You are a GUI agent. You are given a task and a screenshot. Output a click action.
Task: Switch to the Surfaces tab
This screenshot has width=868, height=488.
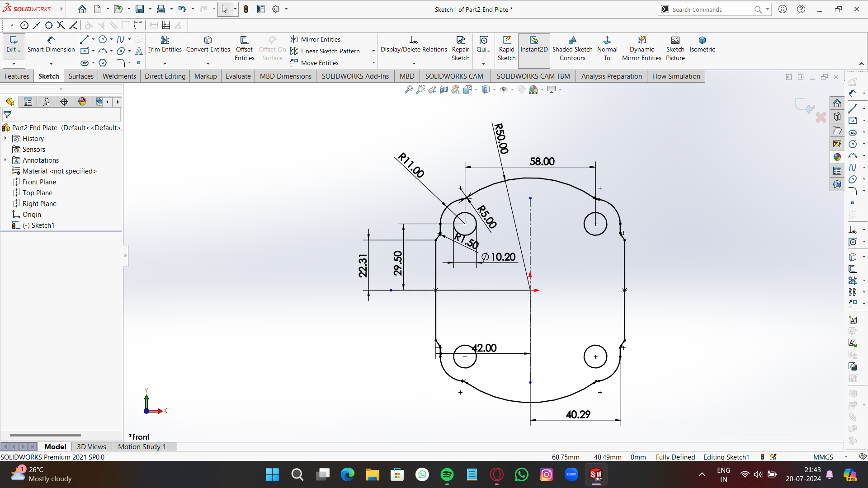(81, 76)
